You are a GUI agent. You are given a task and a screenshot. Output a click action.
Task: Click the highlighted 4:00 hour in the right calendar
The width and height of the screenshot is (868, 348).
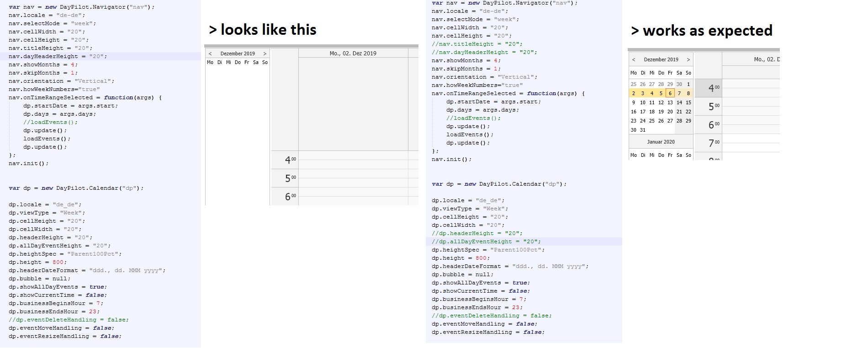[709, 88]
